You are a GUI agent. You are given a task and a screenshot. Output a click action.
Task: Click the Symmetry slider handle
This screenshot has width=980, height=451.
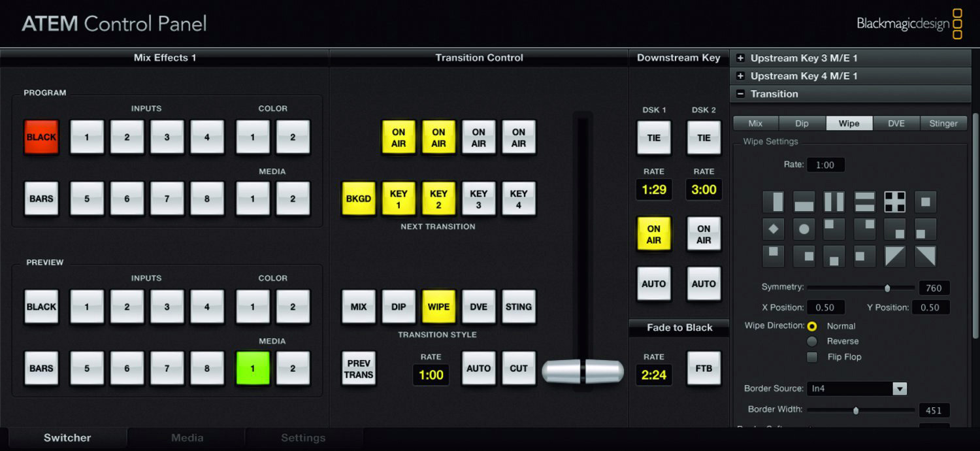click(887, 288)
